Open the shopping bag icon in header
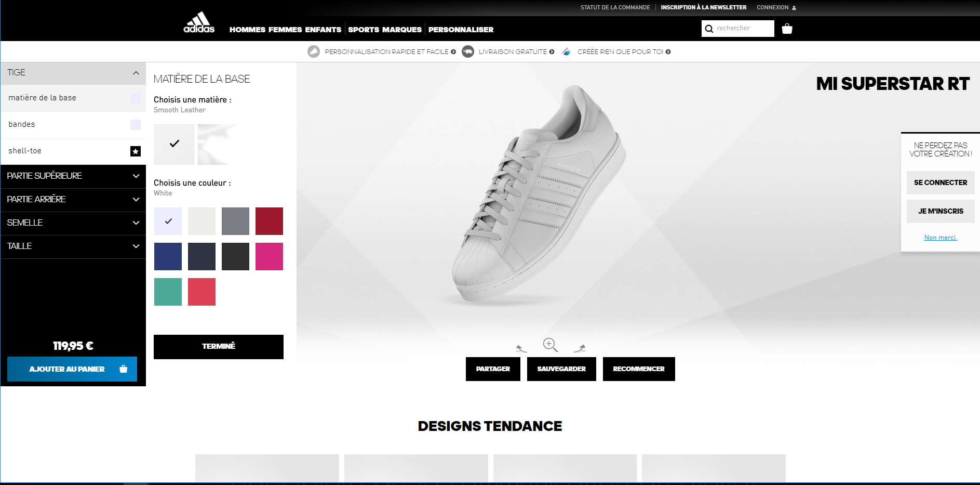The width and height of the screenshot is (980, 485). 787,29
